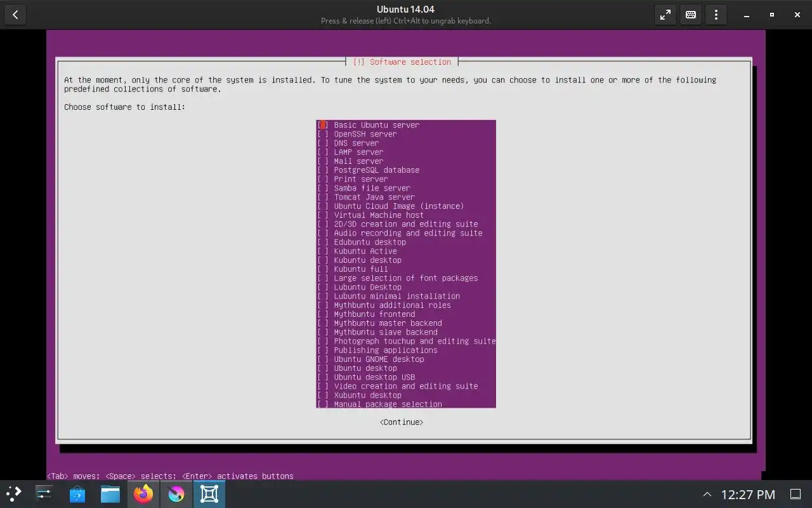Expand hidden system tray icons arrow
Viewport: 812px width, 508px height.
[x=707, y=494]
